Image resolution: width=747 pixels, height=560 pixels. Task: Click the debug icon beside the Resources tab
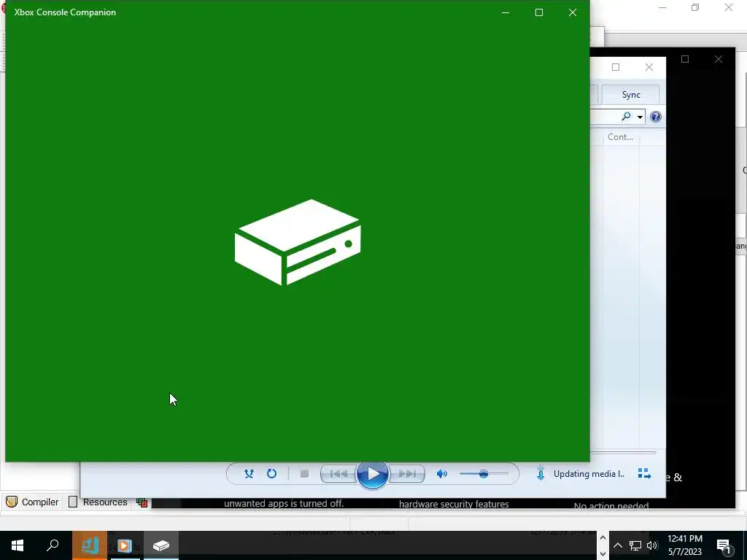coord(142,502)
